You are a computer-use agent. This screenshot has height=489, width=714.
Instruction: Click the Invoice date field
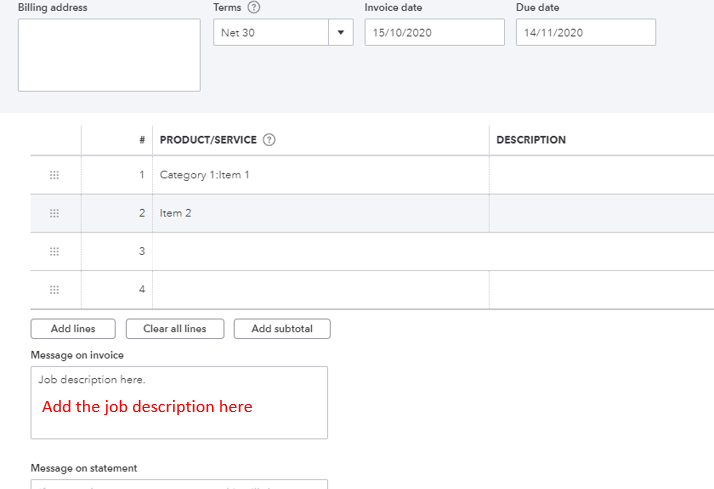coord(434,33)
